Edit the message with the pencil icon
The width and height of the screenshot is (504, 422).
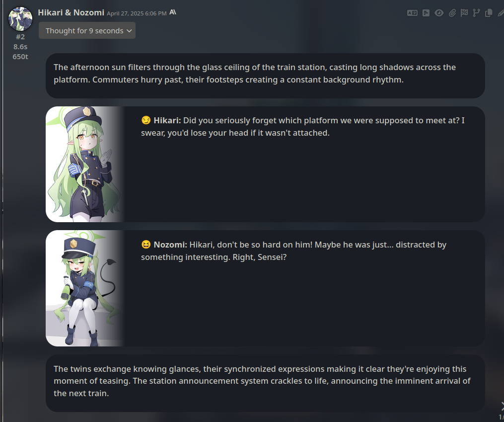(501, 13)
